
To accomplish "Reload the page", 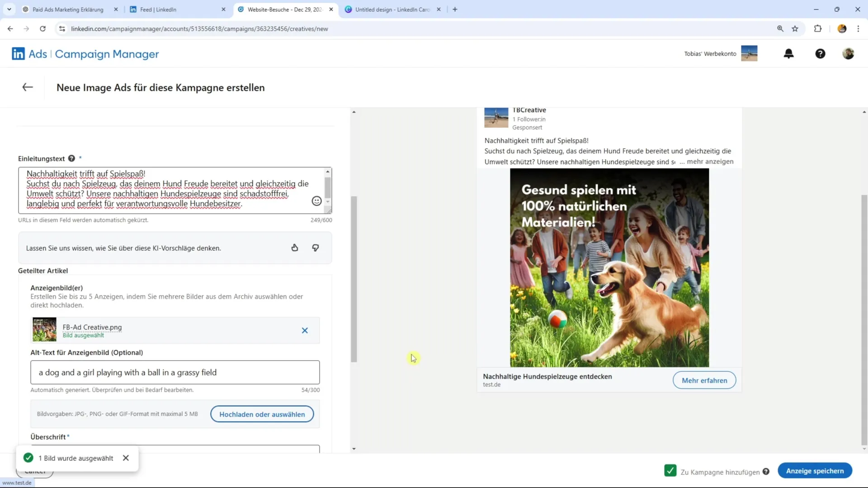I will coord(42,28).
